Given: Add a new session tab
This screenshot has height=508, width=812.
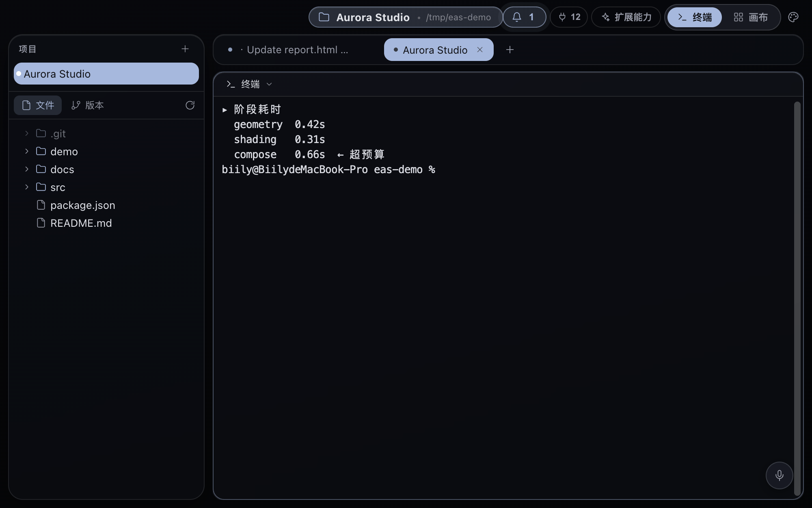Looking at the screenshot, I should coord(510,50).
